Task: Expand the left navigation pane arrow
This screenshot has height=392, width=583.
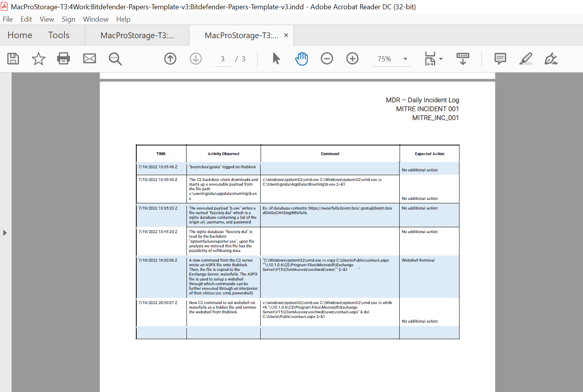Action: [5, 233]
